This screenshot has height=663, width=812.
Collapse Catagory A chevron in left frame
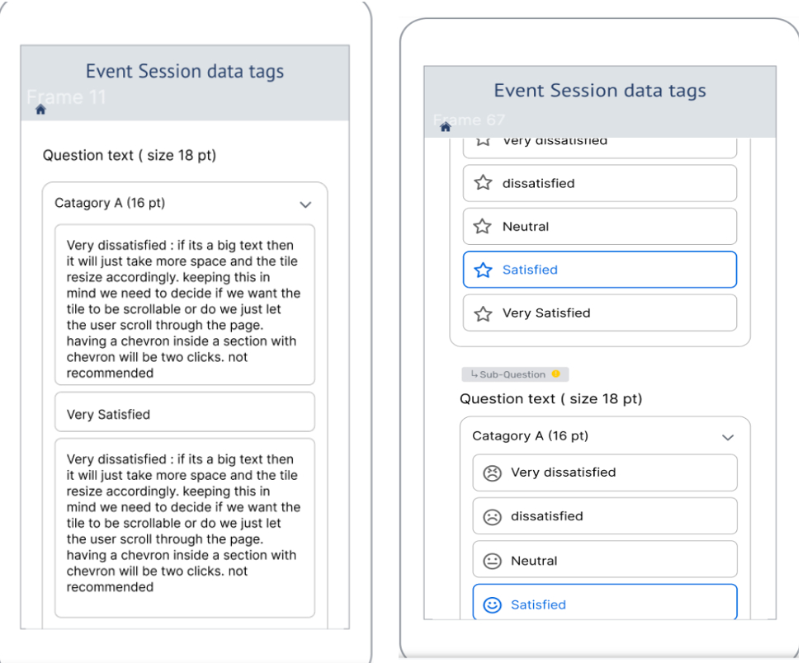(305, 205)
